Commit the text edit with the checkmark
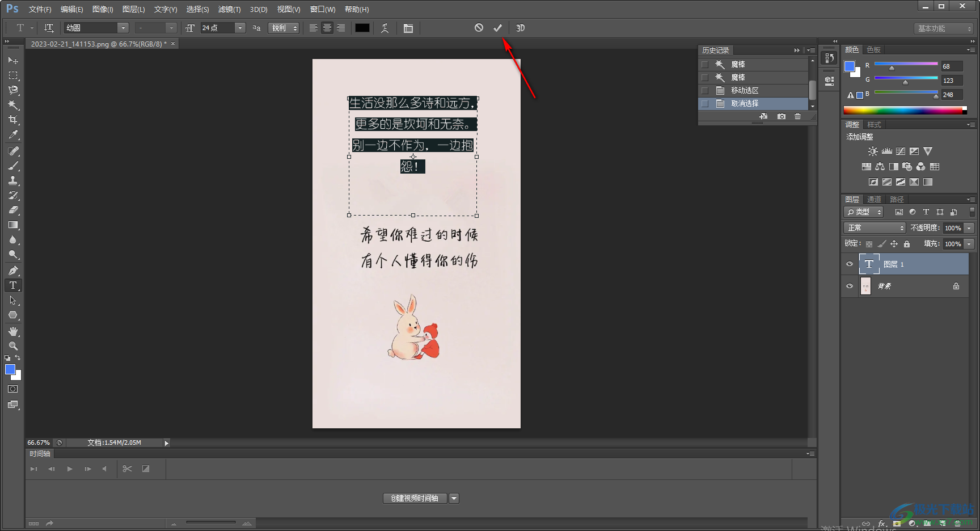 497,28
